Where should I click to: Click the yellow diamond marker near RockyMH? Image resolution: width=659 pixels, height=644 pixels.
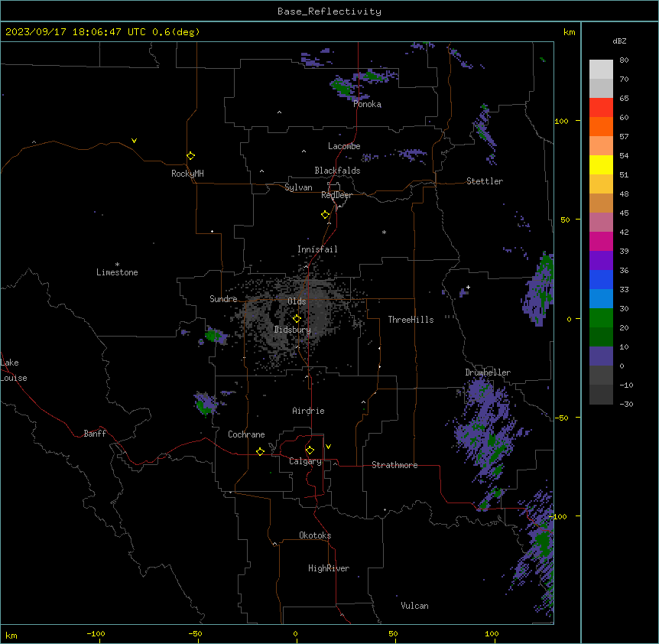tap(191, 156)
